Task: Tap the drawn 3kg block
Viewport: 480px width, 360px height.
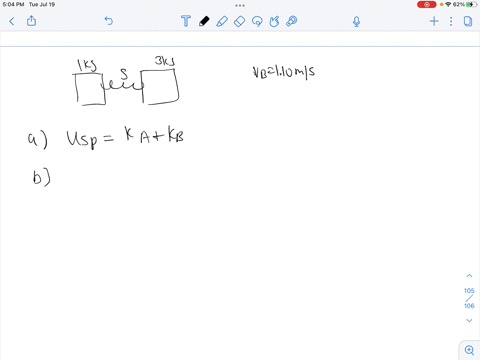Action: pos(160,87)
